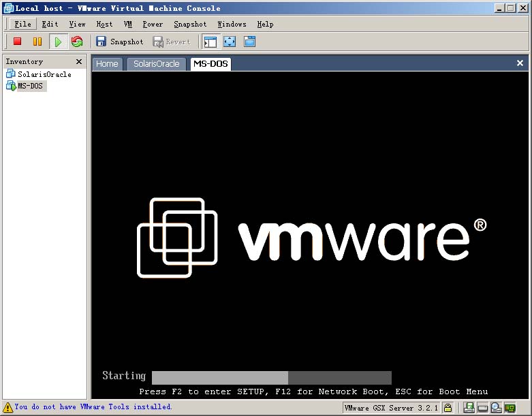Open the Snapshot menu
Image resolution: width=532 pixels, height=416 pixels.
(x=190, y=24)
